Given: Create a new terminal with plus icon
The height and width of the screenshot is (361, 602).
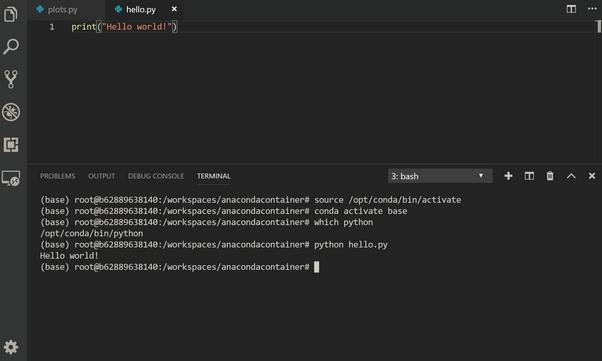Looking at the screenshot, I should click(508, 176).
